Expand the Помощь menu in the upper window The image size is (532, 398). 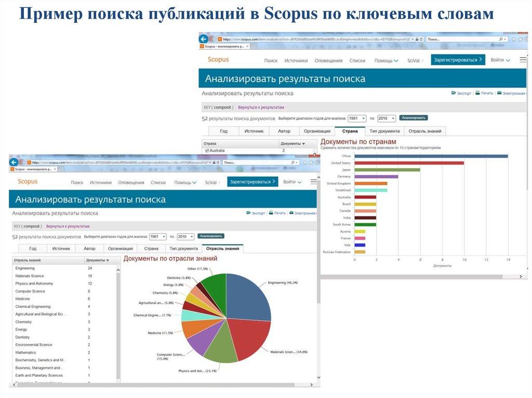[x=386, y=60]
